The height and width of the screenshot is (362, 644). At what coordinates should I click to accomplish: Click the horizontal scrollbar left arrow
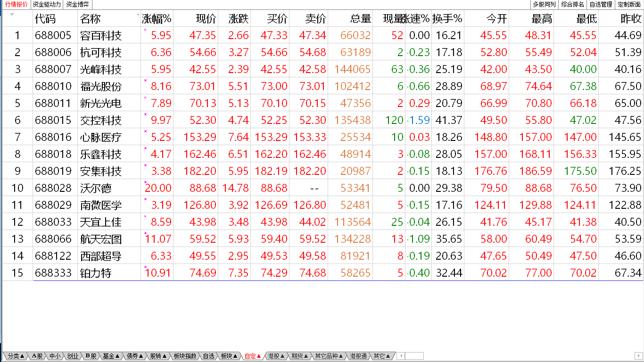[400, 356]
